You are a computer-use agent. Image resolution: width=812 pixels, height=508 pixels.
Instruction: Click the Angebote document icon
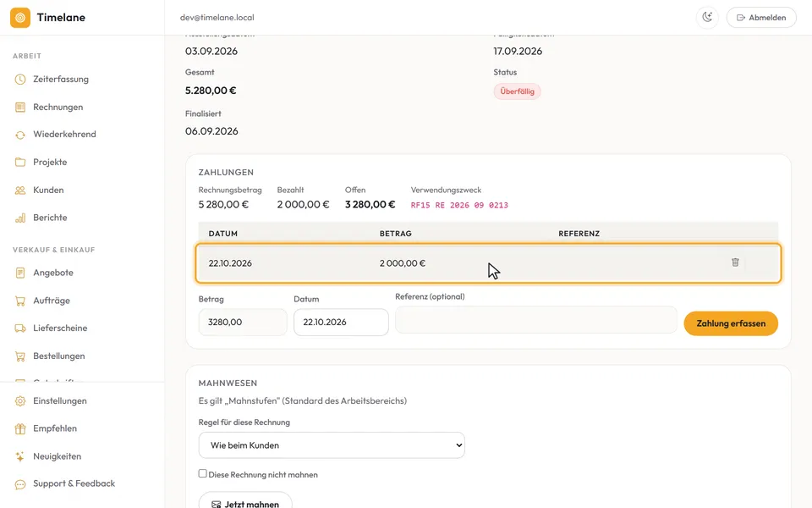20,273
